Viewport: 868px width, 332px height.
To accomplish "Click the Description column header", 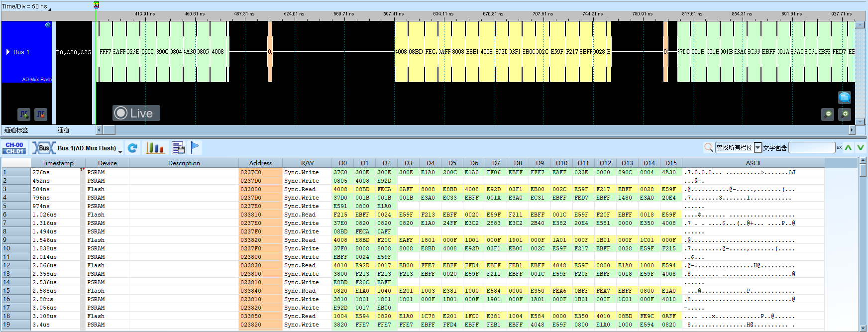I will point(184,163).
